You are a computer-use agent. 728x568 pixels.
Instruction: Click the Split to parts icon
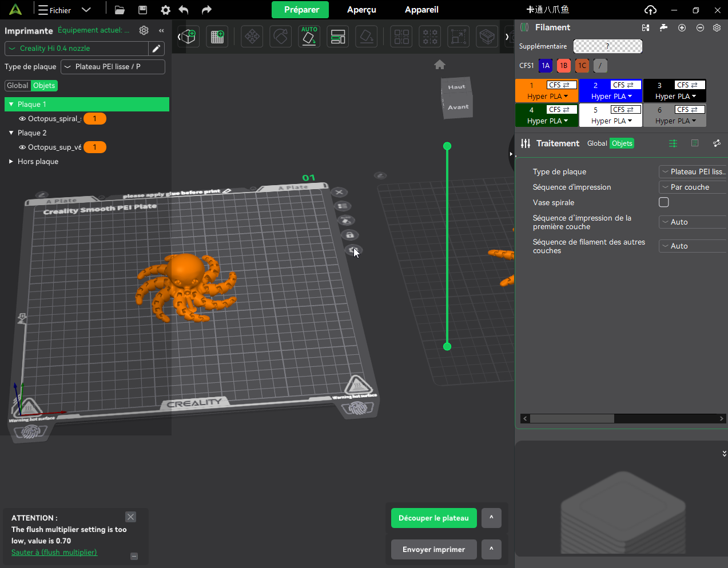[x=430, y=37]
